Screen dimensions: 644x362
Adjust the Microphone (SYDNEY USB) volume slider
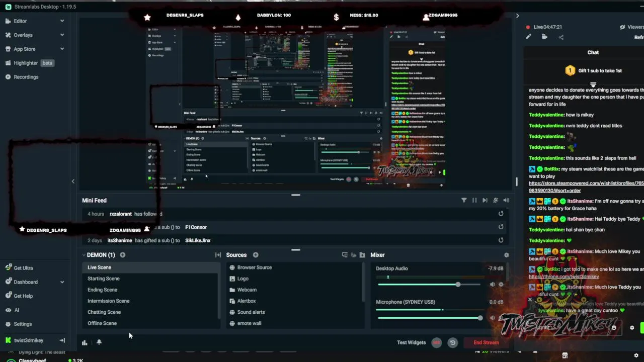coord(430,318)
